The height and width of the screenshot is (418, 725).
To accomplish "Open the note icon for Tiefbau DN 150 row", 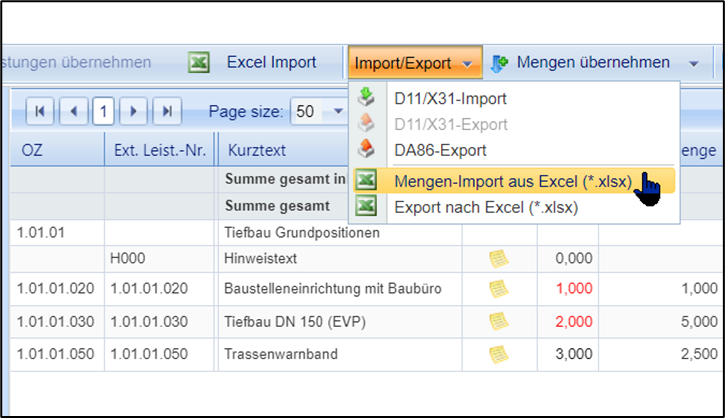I will tap(498, 321).
